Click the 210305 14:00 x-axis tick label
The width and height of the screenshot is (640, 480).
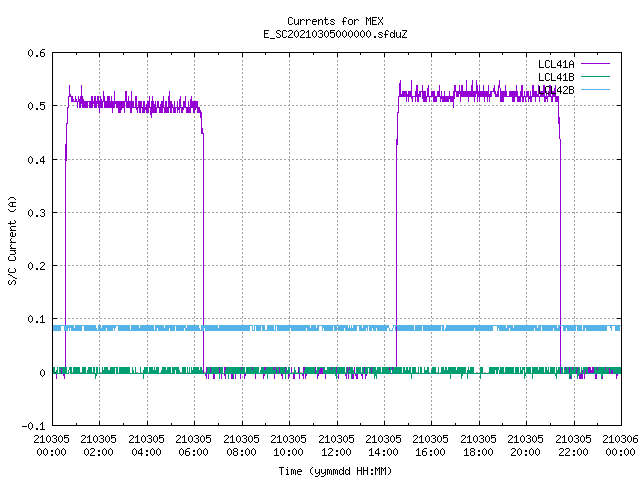383,446
